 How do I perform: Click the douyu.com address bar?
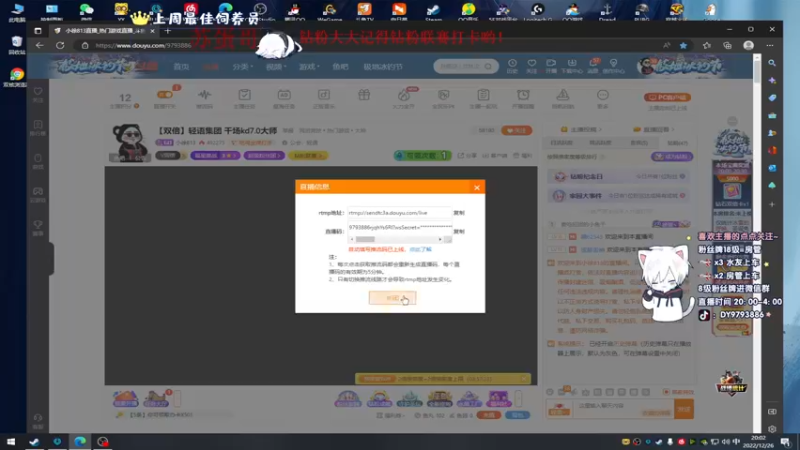point(144,45)
